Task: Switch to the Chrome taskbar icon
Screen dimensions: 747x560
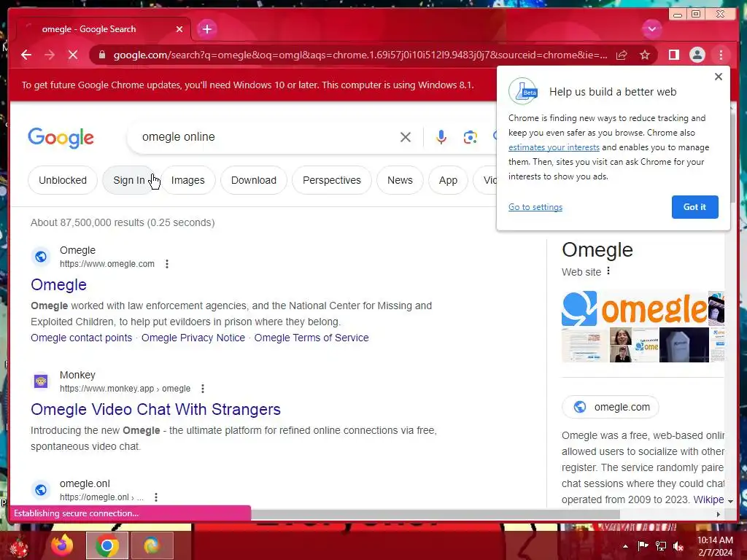Action: point(107,545)
